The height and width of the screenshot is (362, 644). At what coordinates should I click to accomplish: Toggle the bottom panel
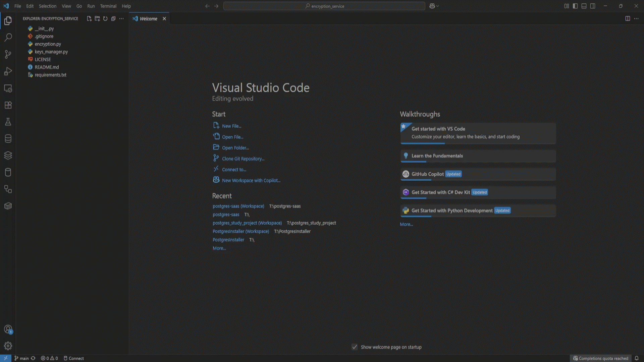pyautogui.click(x=584, y=6)
